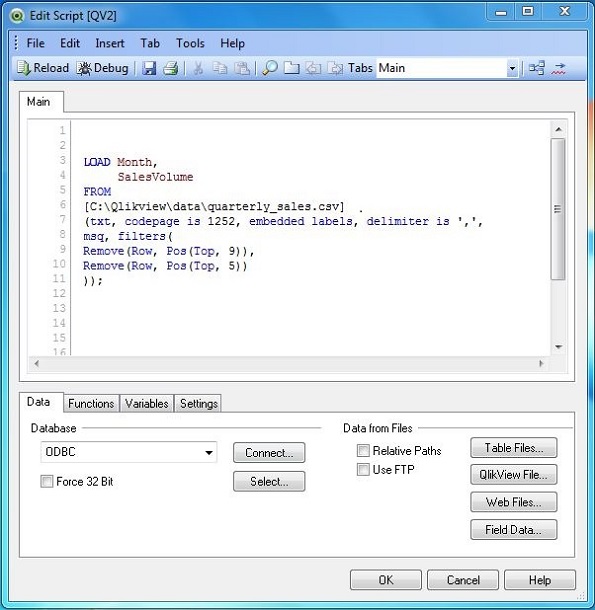This screenshot has width=595, height=610.
Task: Click the QlikView logo in title bar
Action: 17,16
